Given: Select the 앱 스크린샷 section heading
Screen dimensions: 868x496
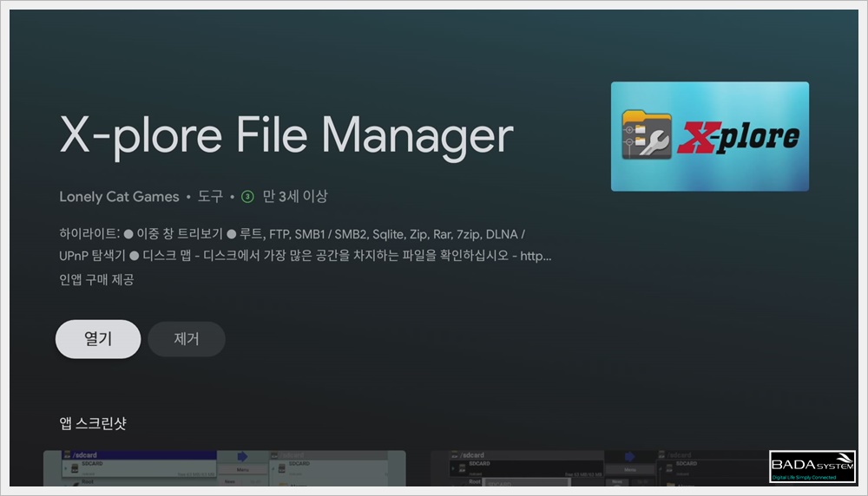Looking at the screenshot, I should (x=93, y=423).
